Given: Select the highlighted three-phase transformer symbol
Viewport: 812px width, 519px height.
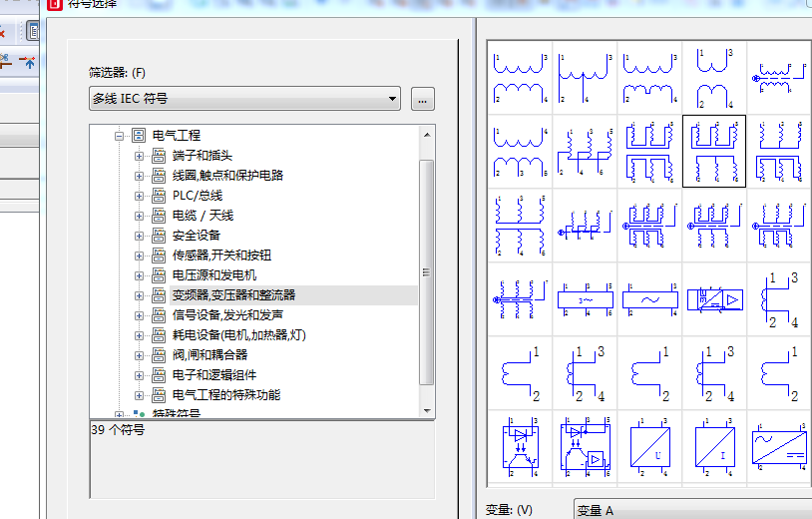Looking at the screenshot, I should click(714, 151).
